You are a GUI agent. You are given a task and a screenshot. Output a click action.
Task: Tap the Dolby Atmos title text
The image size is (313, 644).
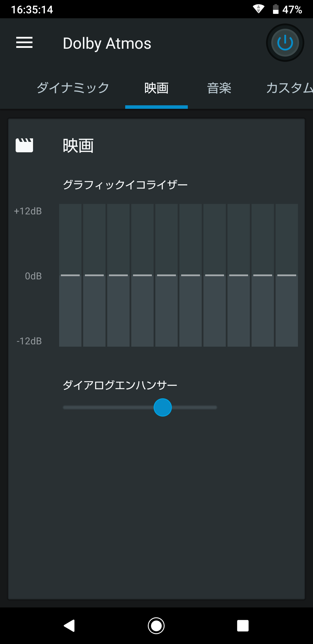click(x=107, y=44)
